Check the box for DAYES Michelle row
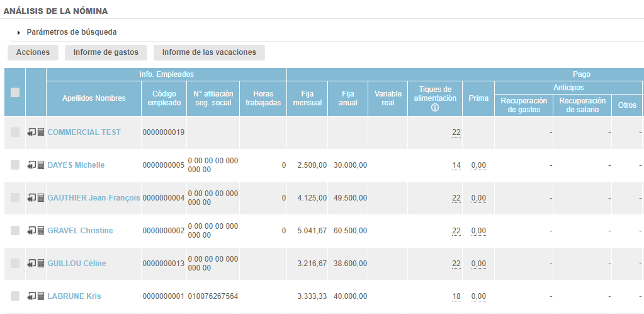This screenshot has width=644, height=314. click(15, 165)
